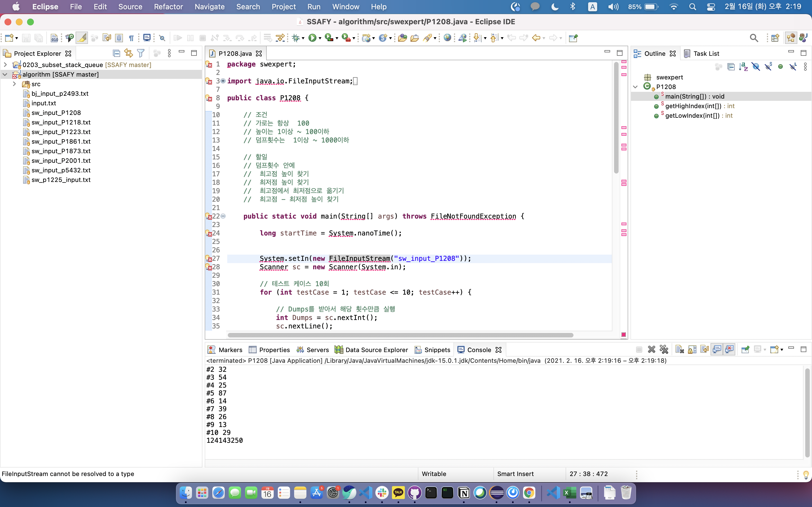The height and width of the screenshot is (507, 812).
Task: Select getHighIndex method in Outline
Action: tap(693, 106)
